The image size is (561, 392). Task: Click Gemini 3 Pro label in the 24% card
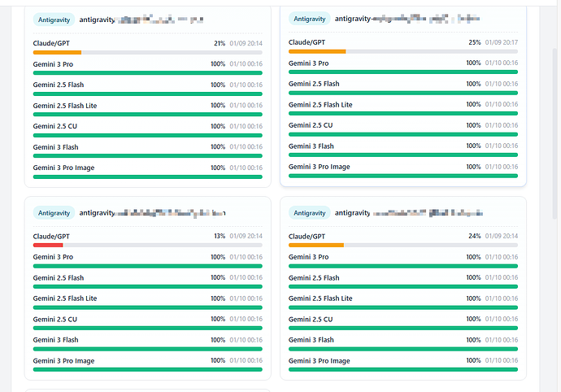[x=308, y=257]
